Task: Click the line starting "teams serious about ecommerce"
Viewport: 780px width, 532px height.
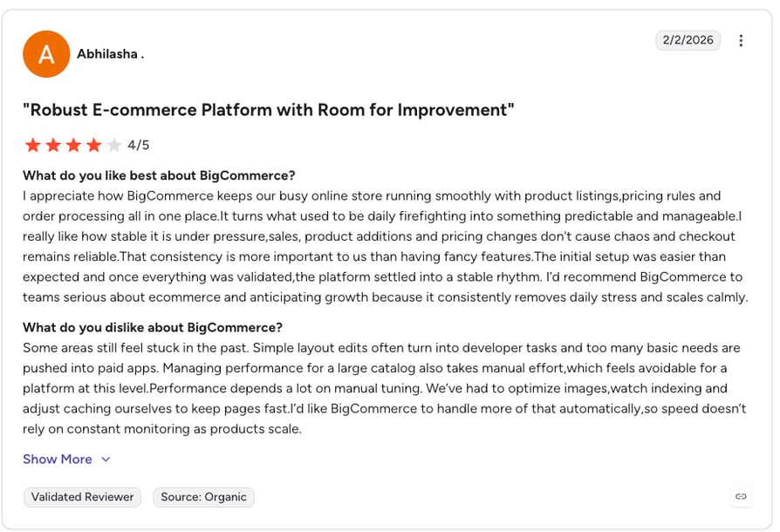Action: pyautogui.click(x=386, y=297)
